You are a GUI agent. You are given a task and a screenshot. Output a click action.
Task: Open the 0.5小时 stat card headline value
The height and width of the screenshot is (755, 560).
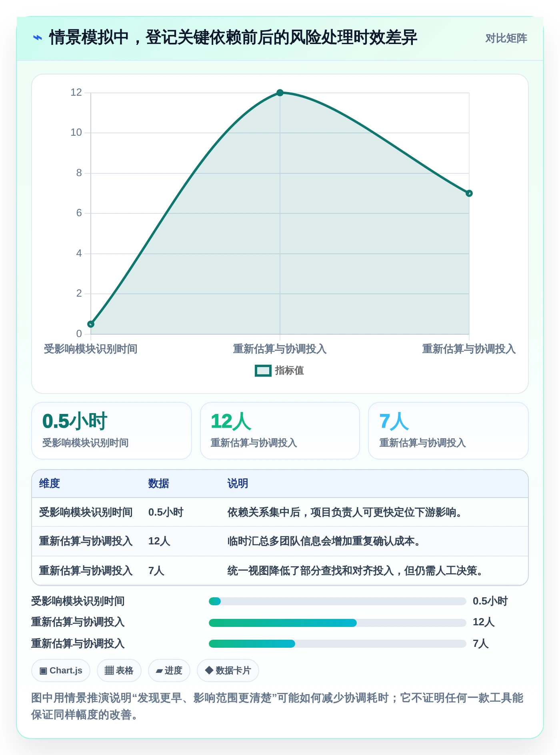(x=75, y=421)
